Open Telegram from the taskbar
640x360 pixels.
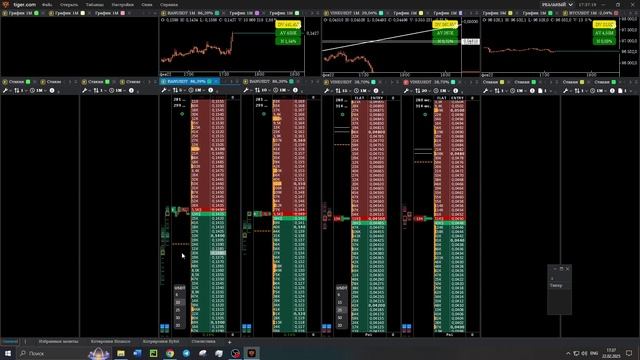pyautogui.click(x=186, y=353)
